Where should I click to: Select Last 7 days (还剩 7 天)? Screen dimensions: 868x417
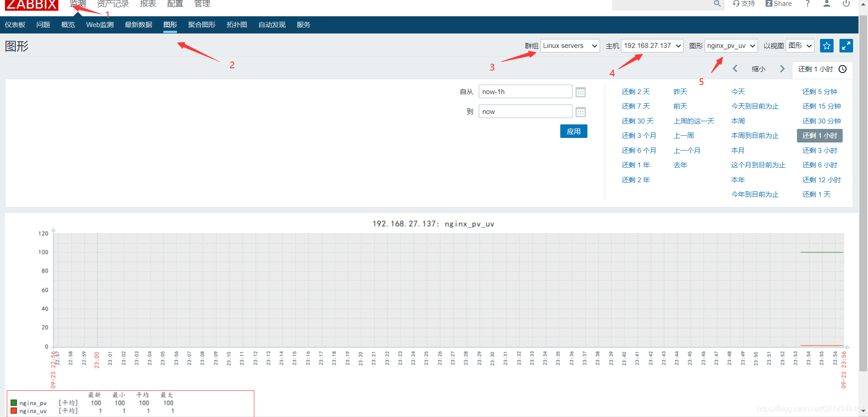point(635,106)
